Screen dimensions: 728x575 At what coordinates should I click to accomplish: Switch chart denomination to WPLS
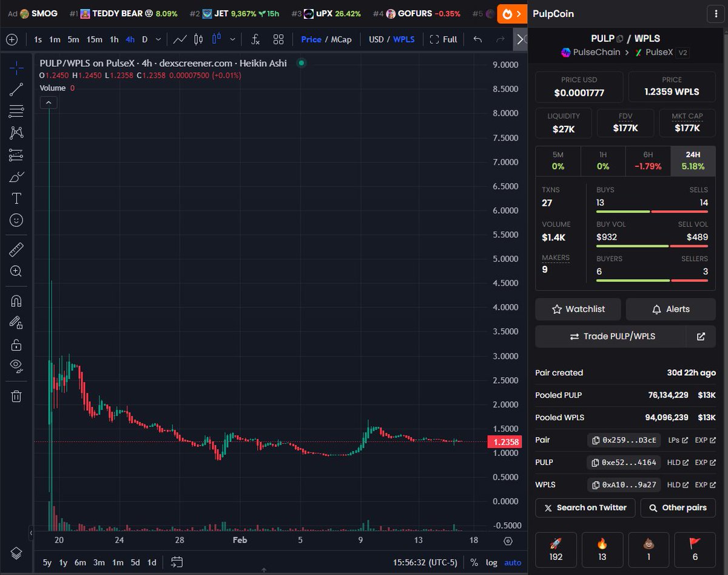404,39
